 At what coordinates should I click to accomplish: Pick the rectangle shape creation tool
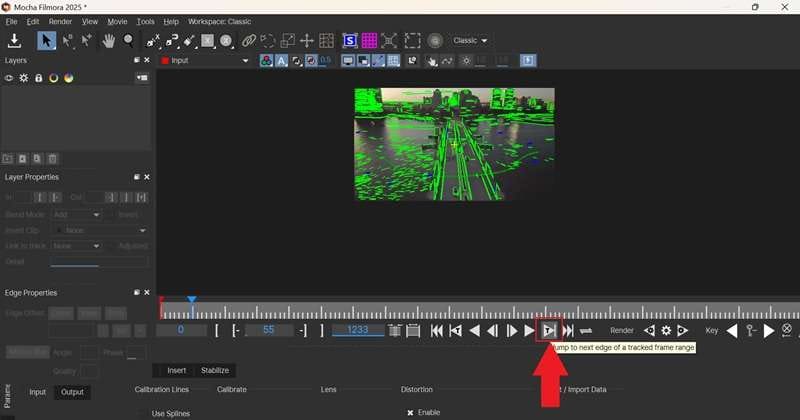pos(208,40)
